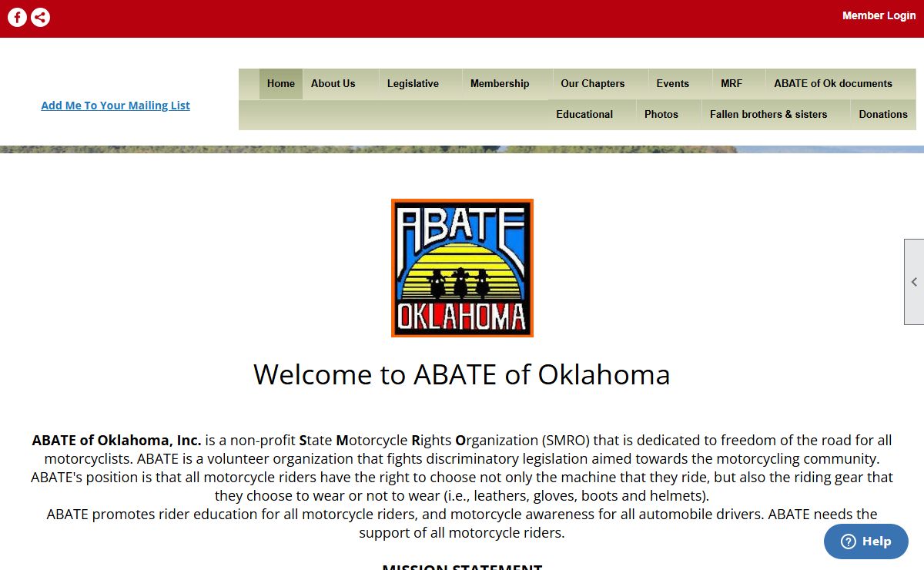Click the bold 'ABATE of Oklahoma, Inc.' text
The image size is (924, 570).
click(x=116, y=441)
